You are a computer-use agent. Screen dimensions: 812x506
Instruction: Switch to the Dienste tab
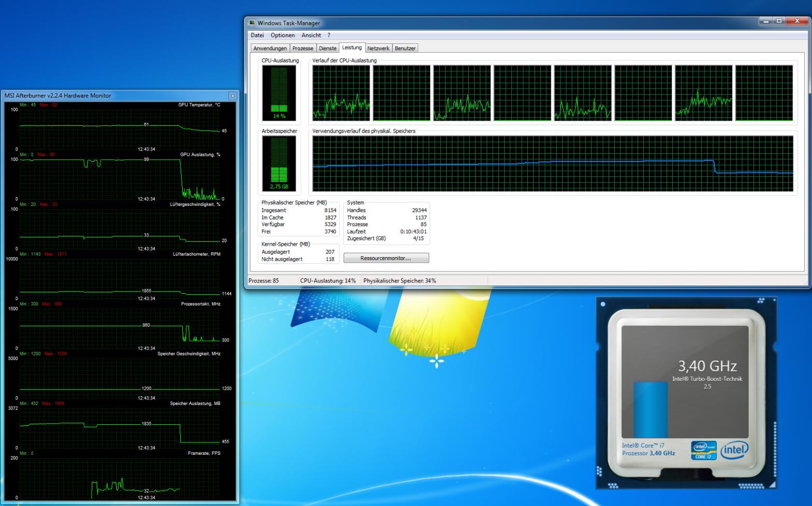point(328,48)
